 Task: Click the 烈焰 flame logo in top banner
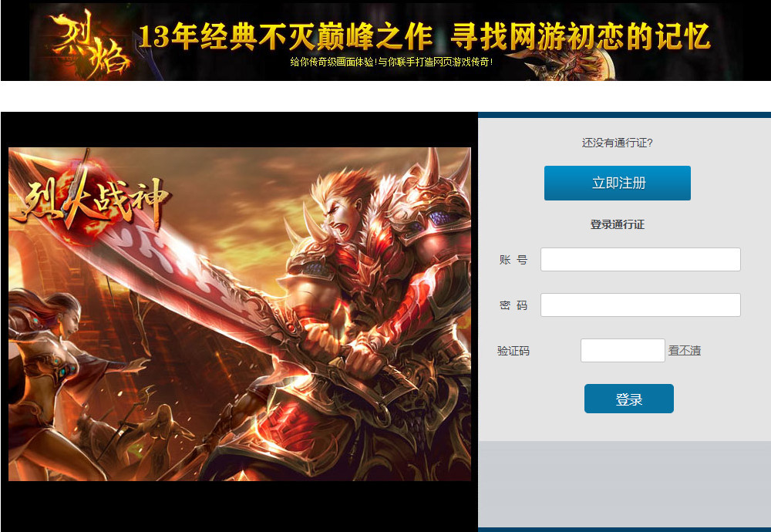tap(89, 43)
